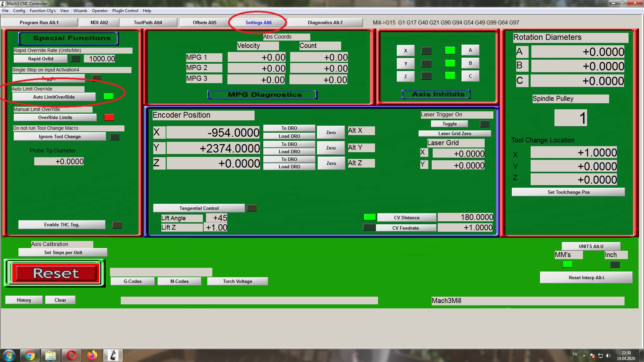This screenshot has width=644, height=362.
Task: Toggle Tangential Control
Action: (199, 208)
